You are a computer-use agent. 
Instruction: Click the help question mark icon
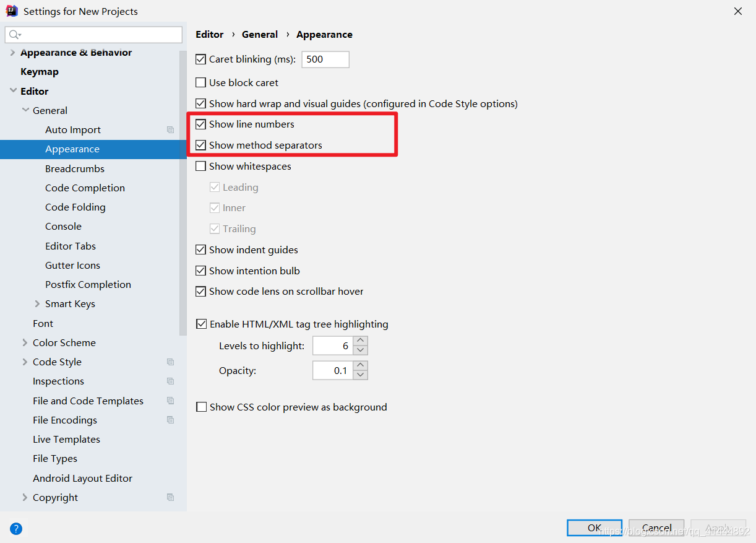point(16,529)
